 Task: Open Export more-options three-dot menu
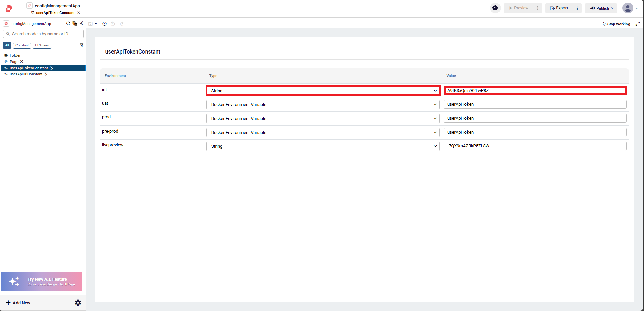coord(577,8)
